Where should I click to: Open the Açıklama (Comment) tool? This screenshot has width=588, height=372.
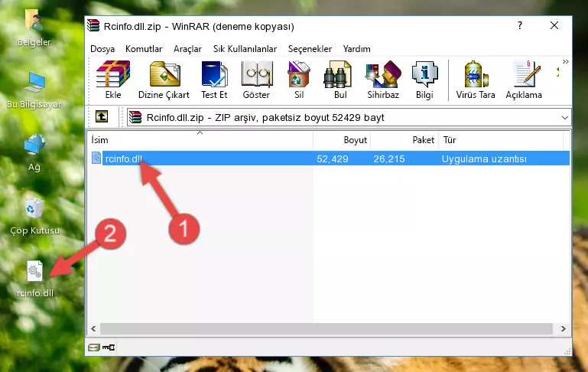coord(524,80)
